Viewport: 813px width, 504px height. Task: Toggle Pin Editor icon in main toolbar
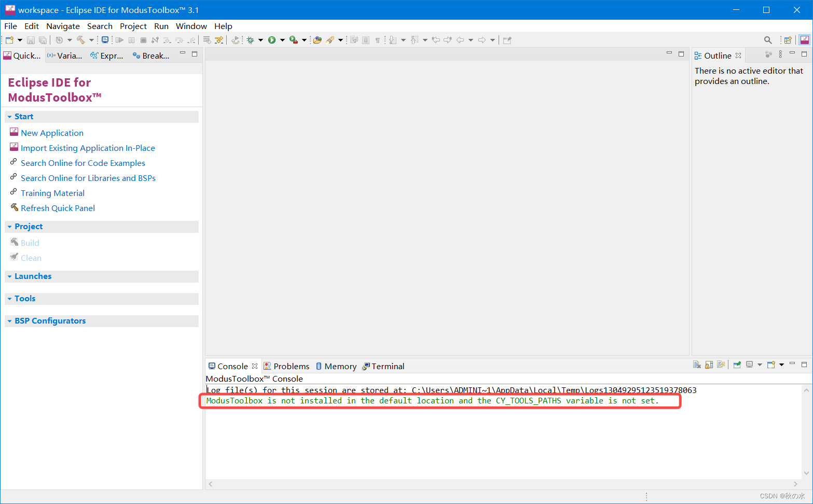click(507, 40)
